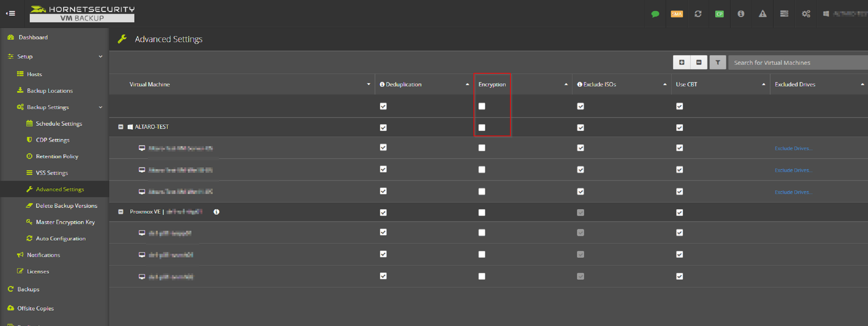Go to Master Encryption Key page

(65, 222)
